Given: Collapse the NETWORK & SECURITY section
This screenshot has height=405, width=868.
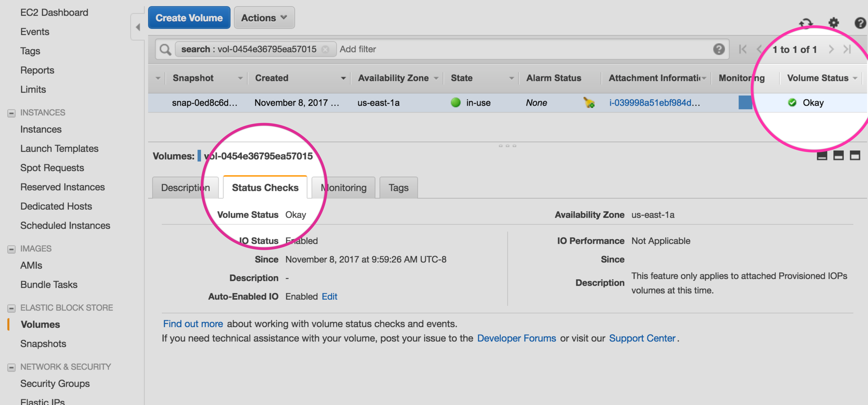Looking at the screenshot, I should coord(11,367).
